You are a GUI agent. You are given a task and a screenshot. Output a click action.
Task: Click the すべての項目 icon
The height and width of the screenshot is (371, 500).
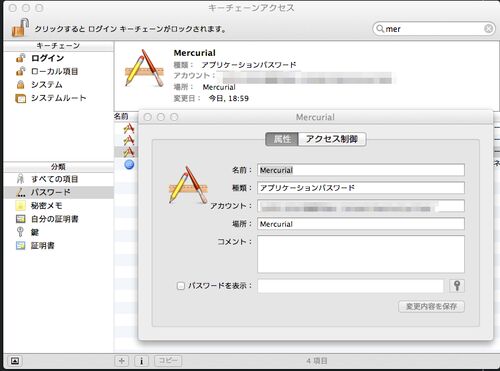tap(20, 179)
